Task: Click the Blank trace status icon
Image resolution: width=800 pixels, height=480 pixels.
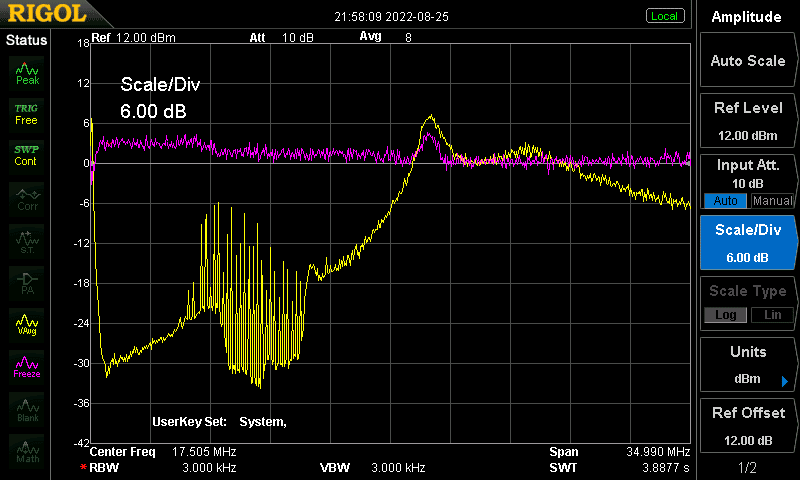Action: click(27, 410)
